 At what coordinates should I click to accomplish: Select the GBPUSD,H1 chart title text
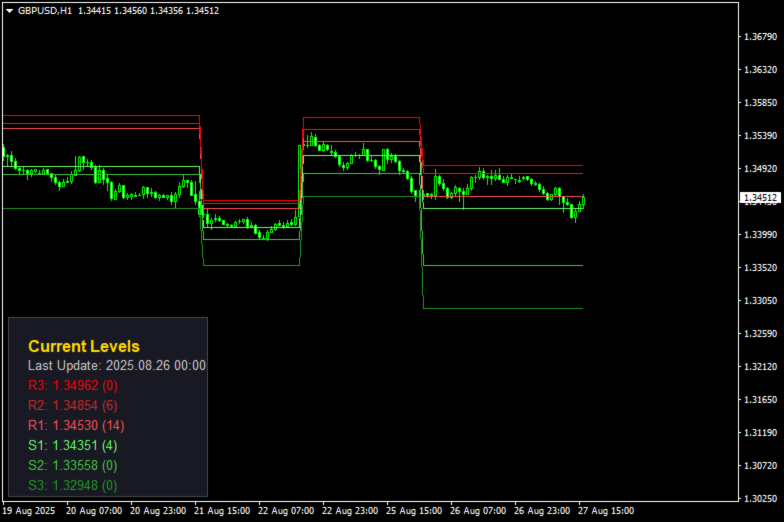coord(44,10)
